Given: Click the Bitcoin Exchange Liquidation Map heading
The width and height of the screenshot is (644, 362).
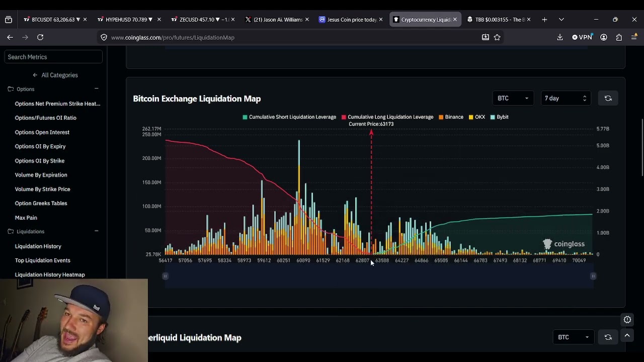Looking at the screenshot, I should click(197, 99).
